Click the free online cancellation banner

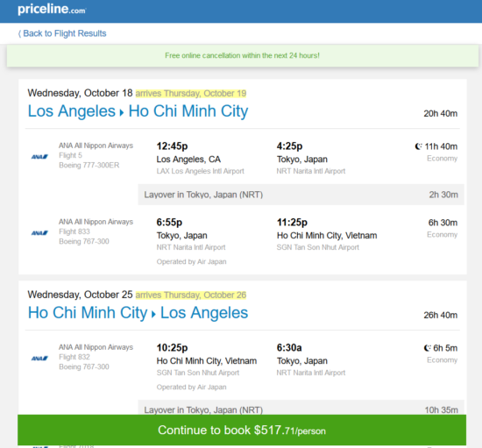pos(243,55)
